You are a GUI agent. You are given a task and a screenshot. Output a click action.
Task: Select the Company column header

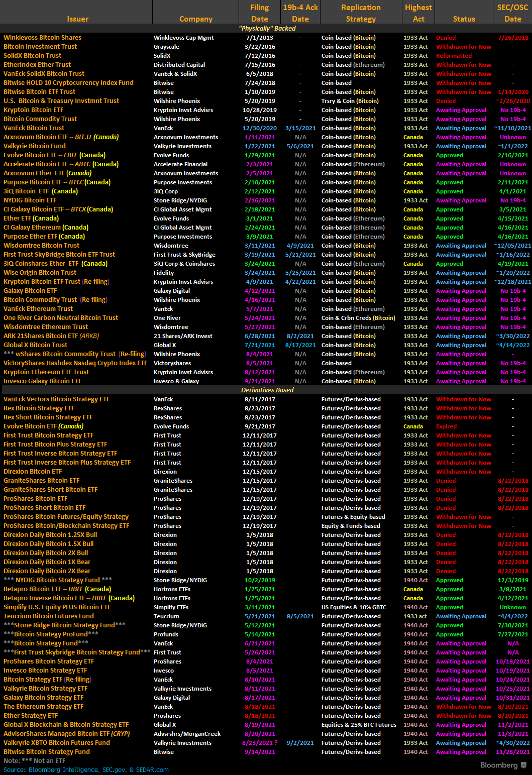coord(195,19)
